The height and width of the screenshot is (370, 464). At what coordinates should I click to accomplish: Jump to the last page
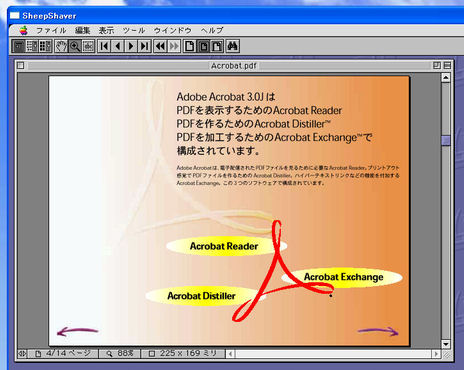click(144, 46)
